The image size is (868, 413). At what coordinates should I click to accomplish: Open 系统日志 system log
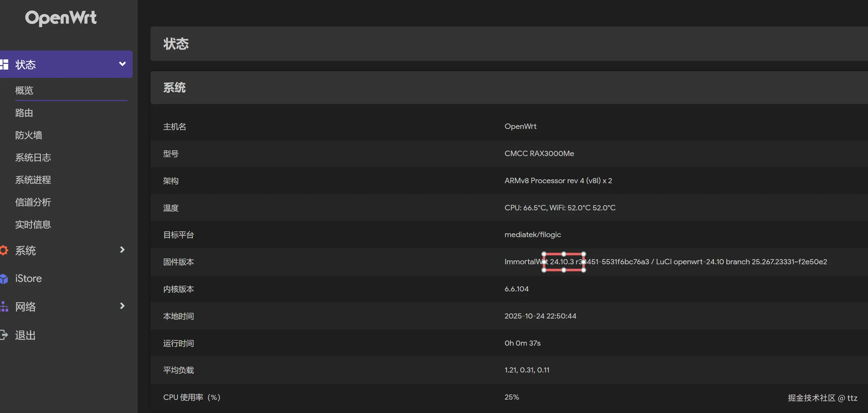33,157
